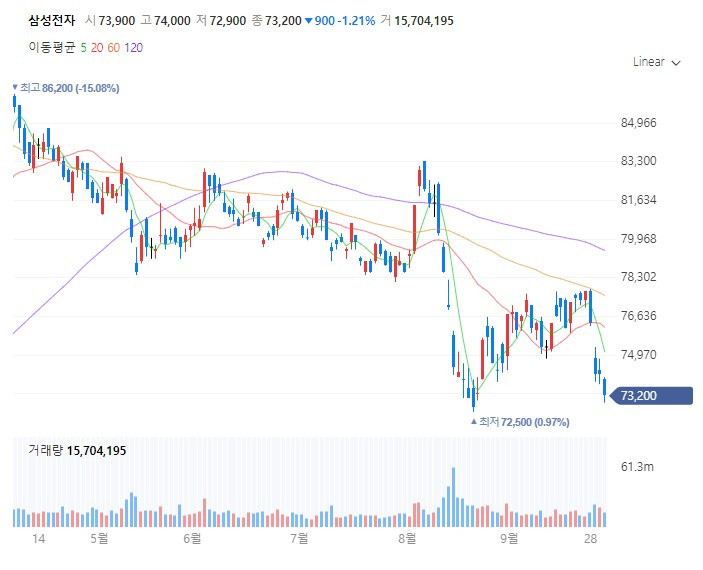This screenshot has width=703, height=570.
Task: Click the 28 date axis label
Action: (590, 538)
